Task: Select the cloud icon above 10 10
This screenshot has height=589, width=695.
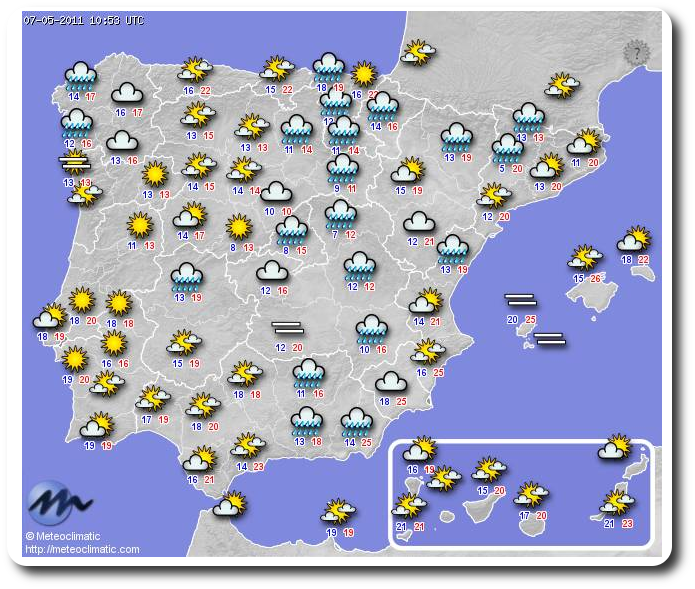Action: pyautogui.click(x=276, y=192)
